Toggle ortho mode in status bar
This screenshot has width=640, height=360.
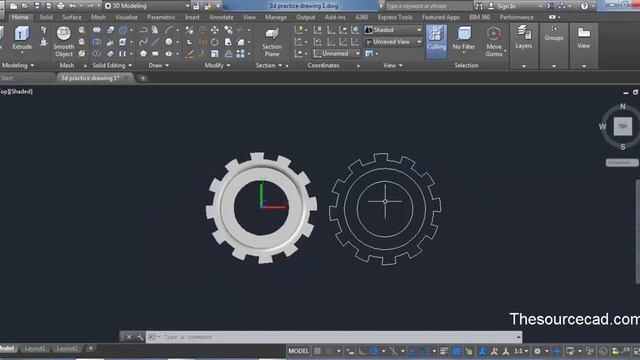pyautogui.click(x=362, y=351)
